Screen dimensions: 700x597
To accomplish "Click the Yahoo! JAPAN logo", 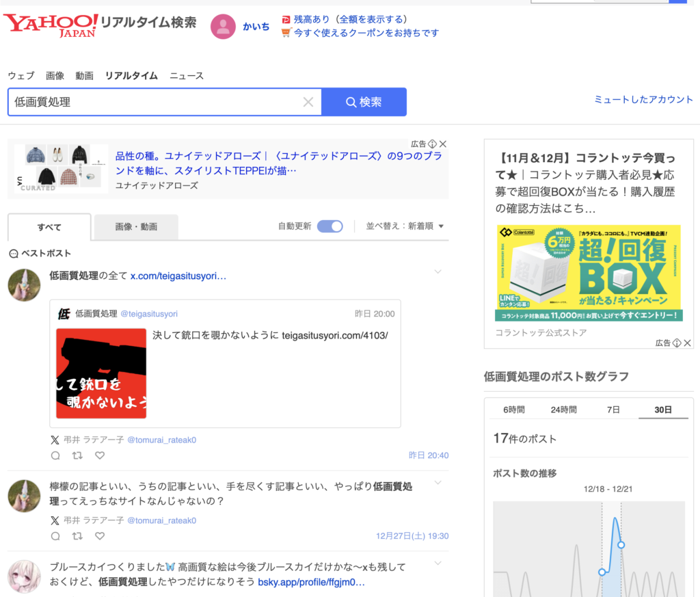I will (51, 25).
